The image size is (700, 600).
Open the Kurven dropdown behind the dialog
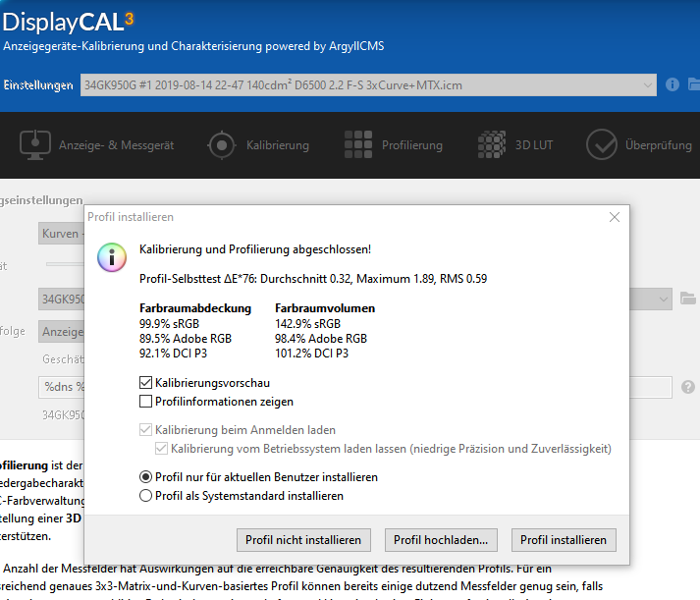[x=61, y=234]
